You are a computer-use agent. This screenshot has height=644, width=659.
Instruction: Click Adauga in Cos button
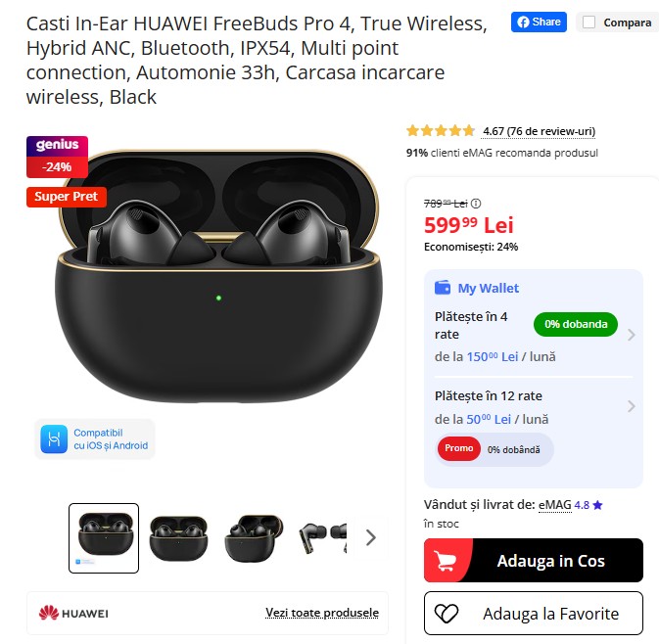click(534, 561)
